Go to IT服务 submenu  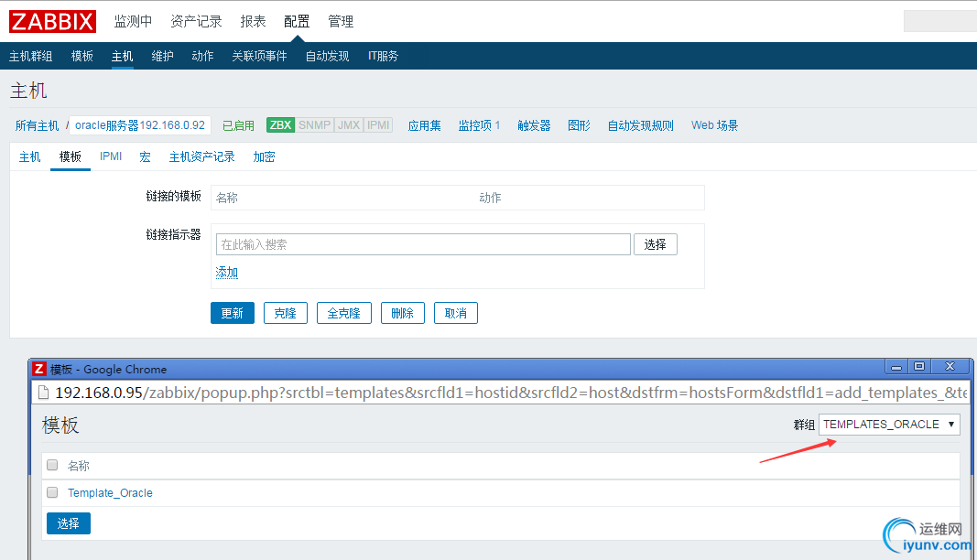[x=383, y=56]
